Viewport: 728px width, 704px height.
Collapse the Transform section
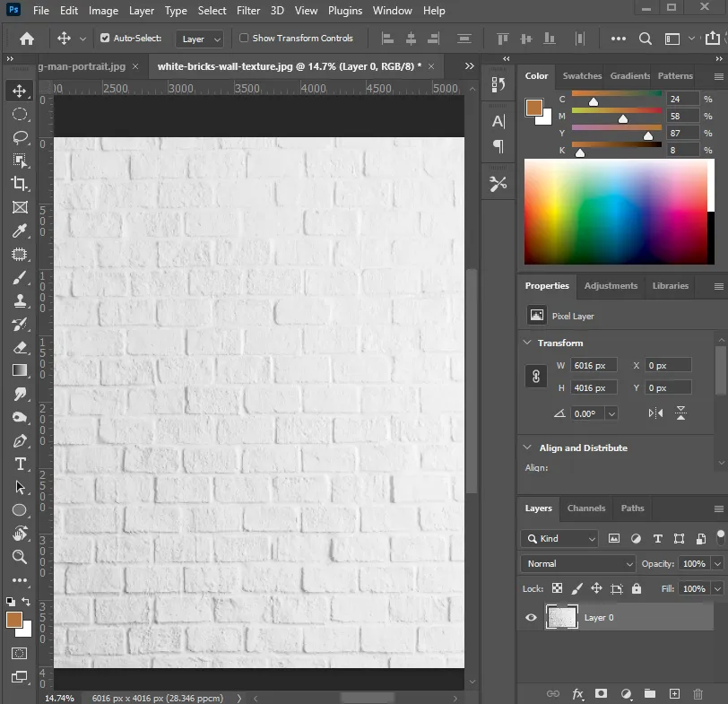[526, 343]
